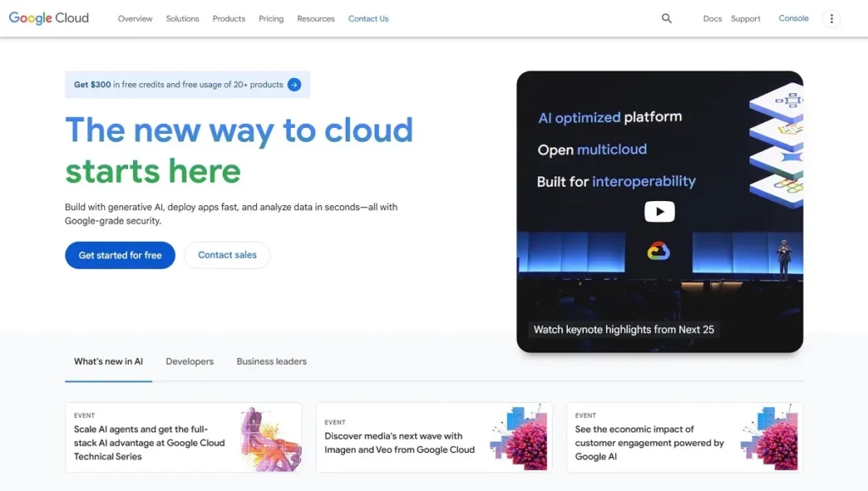The width and height of the screenshot is (868, 491).
Task: Open the three-dot more options menu
Action: tap(832, 18)
